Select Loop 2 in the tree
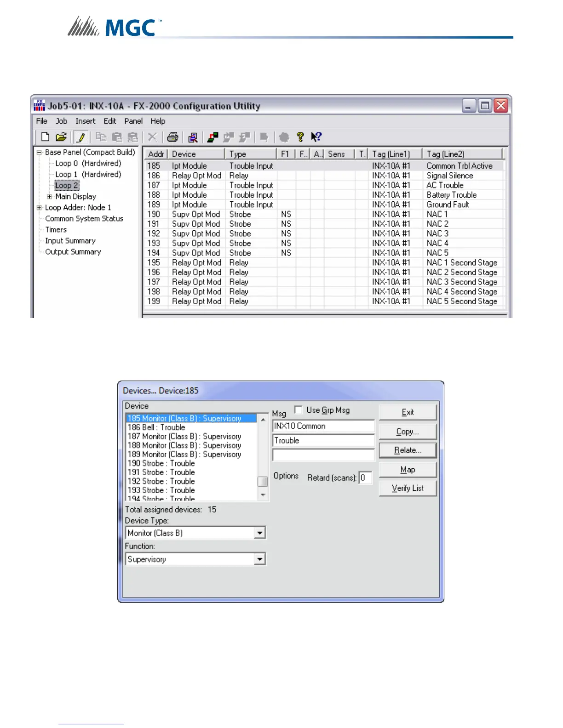The image size is (563, 728). pyautogui.click(x=67, y=185)
